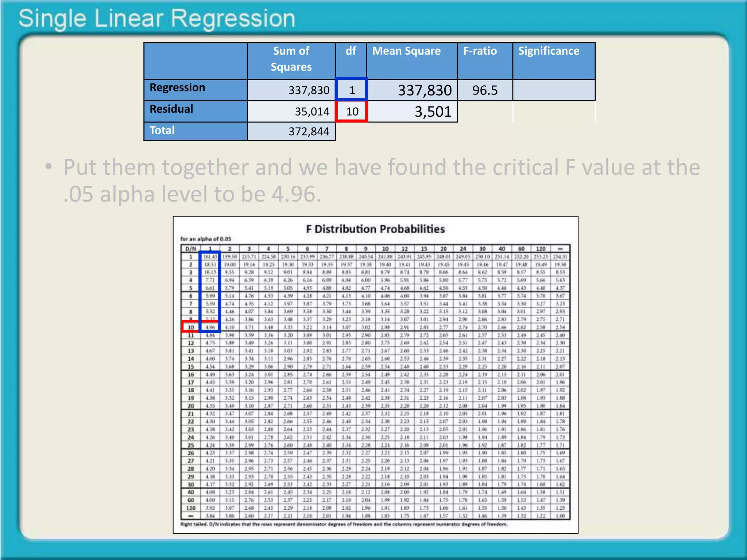
Task: Click the 'Total' row label
Action: (x=162, y=130)
